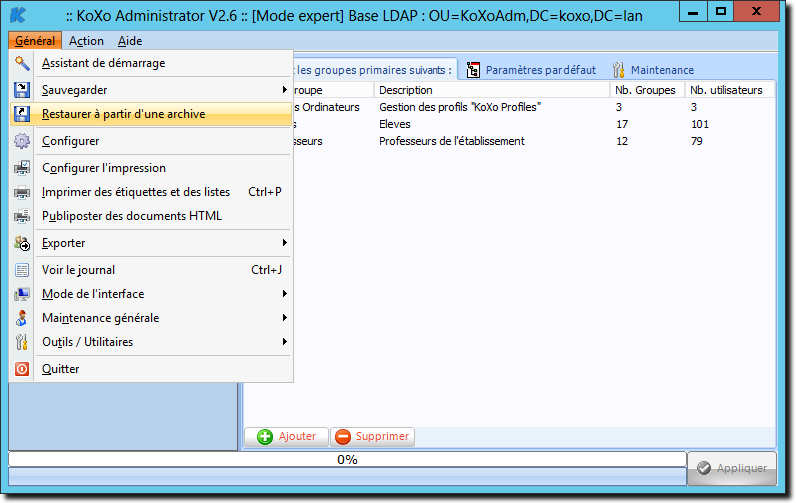Sort by the Nb. utilisateurs column header
The image size is (796, 503).
point(729,90)
